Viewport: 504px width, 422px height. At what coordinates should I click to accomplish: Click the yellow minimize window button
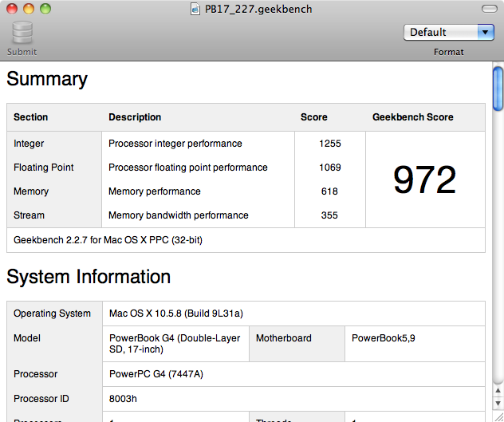[x=29, y=9]
